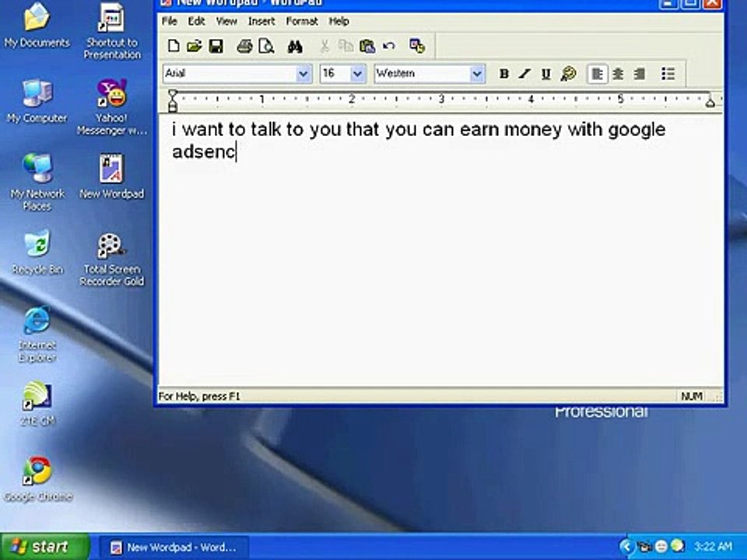Click the right indent marker on ruler

710,101
